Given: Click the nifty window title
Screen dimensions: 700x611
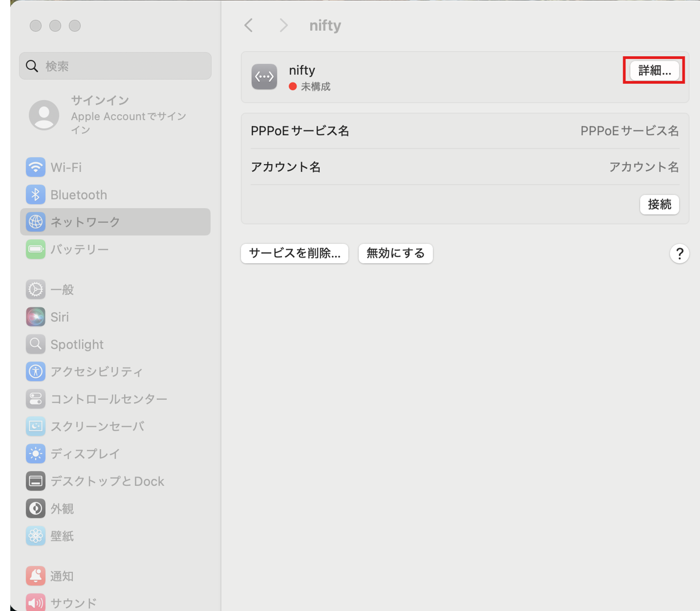Looking at the screenshot, I should [325, 26].
